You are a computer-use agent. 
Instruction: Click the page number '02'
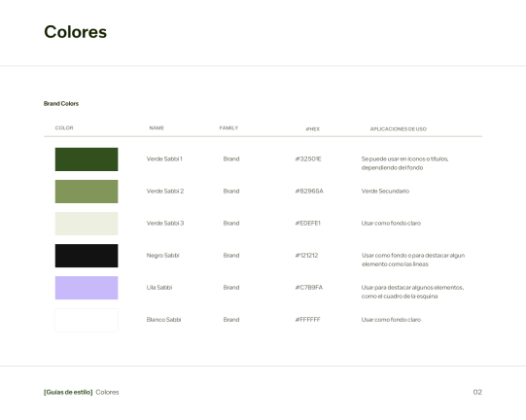[x=477, y=392]
